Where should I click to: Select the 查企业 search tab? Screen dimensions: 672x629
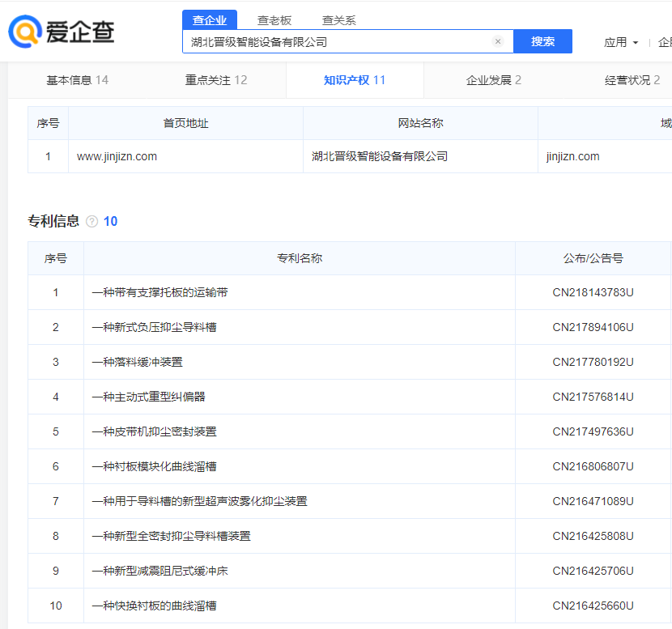click(210, 19)
